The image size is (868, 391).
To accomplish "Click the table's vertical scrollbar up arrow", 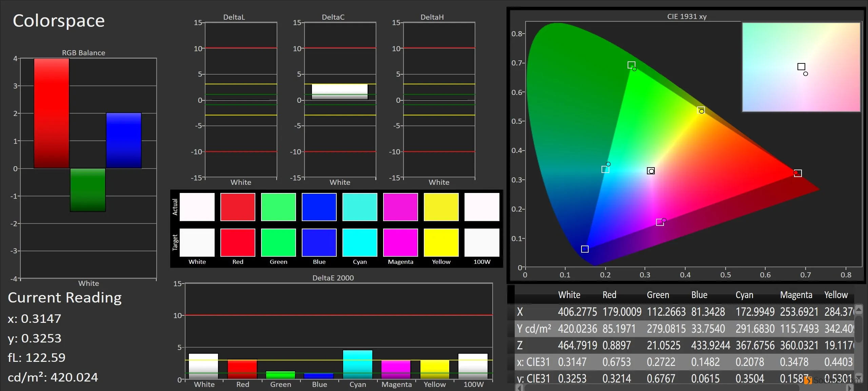I will [x=859, y=310].
